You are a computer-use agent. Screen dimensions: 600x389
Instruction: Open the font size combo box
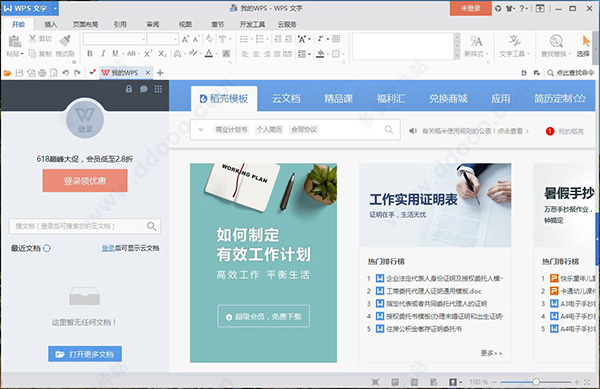click(x=163, y=39)
